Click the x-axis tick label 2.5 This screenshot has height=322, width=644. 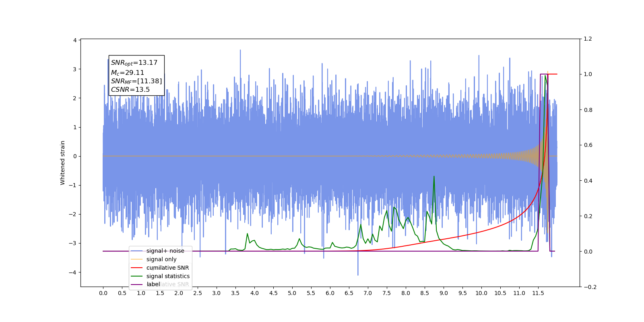198,293
